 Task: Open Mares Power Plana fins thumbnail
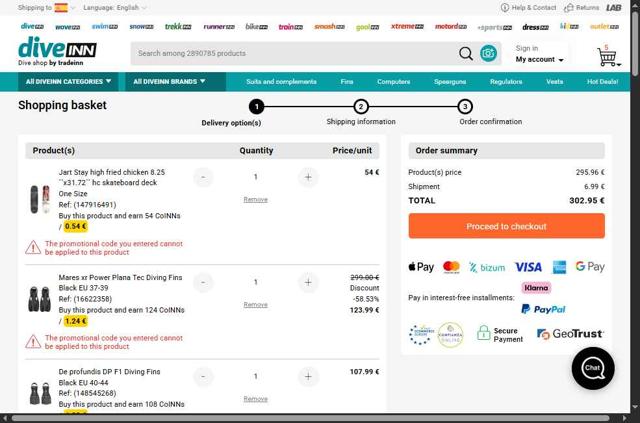click(x=40, y=299)
